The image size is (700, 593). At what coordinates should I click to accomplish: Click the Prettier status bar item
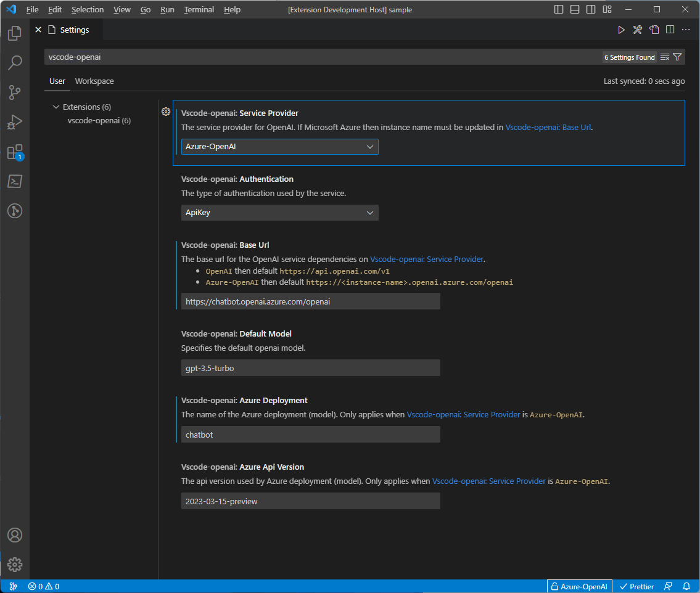click(636, 586)
